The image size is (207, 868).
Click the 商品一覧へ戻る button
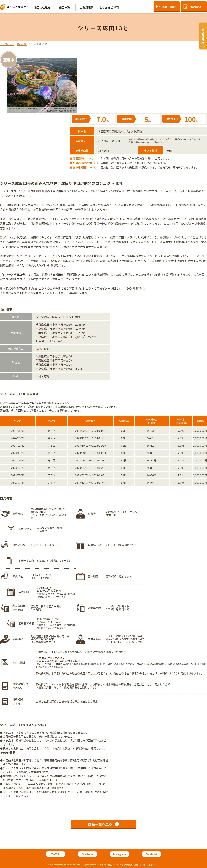(103, 824)
